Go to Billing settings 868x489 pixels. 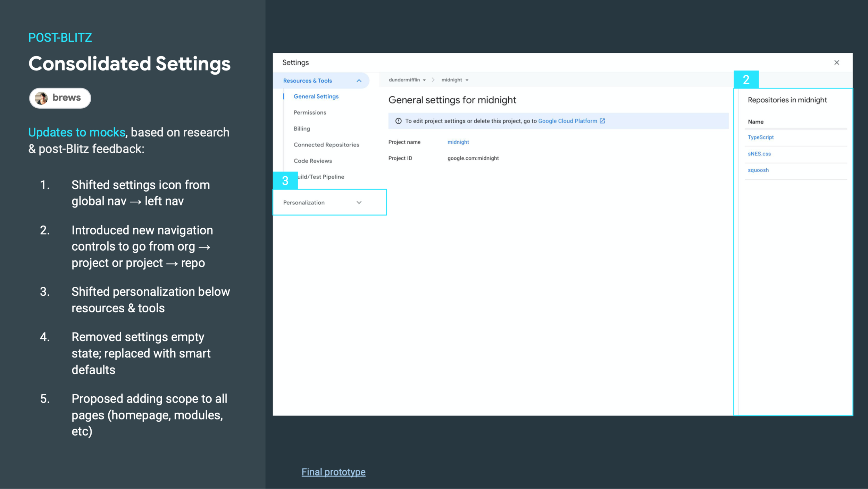coord(302,128)
